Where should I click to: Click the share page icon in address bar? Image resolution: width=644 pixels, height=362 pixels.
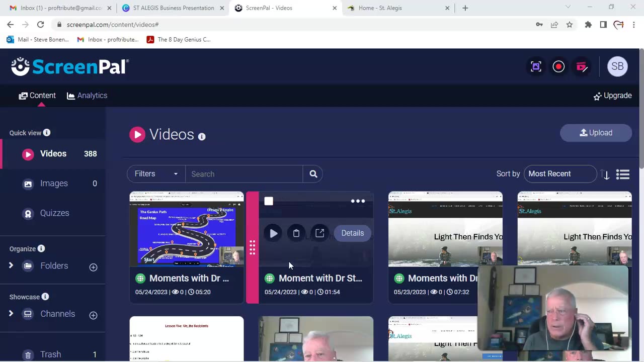click(554, 25)
